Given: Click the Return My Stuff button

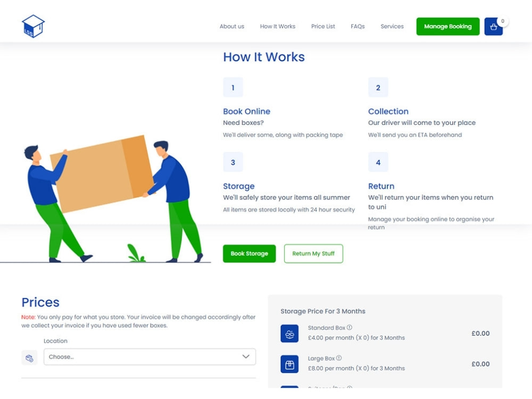Looking at the screenshot, I should click(313, 253).
